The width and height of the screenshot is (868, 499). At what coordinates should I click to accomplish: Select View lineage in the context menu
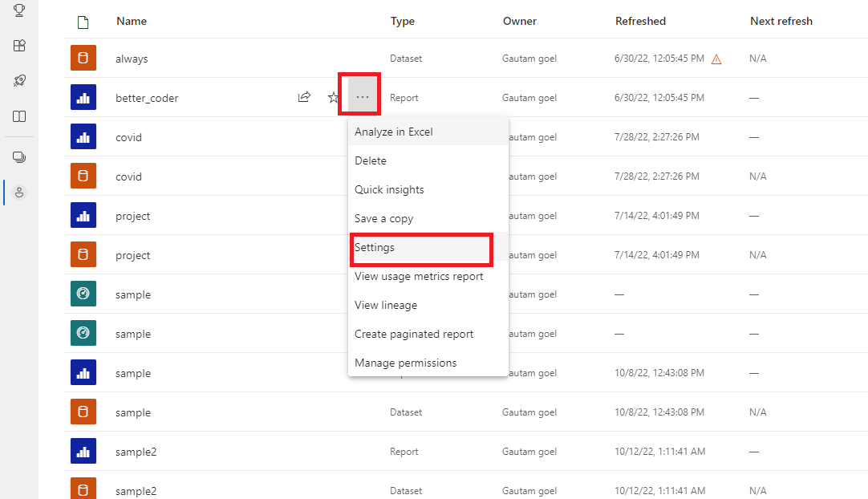coord(386,305)
